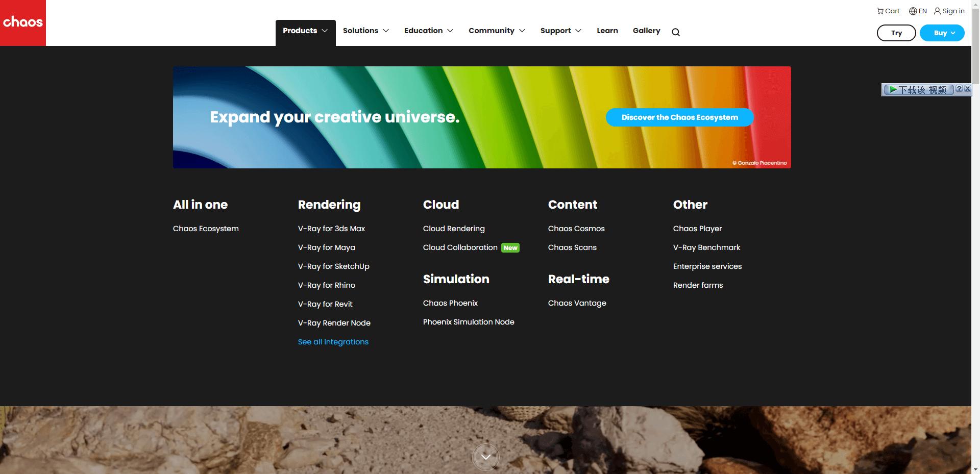The width and height of the screenshot is (980, 474).
Task: Open V-Ray for Rhino
Action: [x=327, y=285]
